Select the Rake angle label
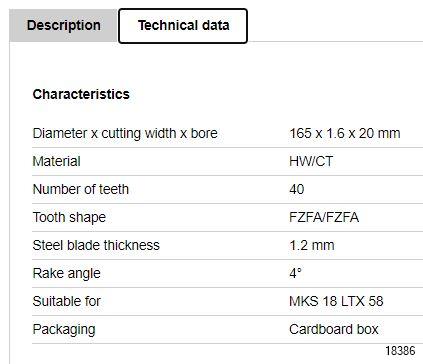 pyautogui.click(x=66, y=274)
